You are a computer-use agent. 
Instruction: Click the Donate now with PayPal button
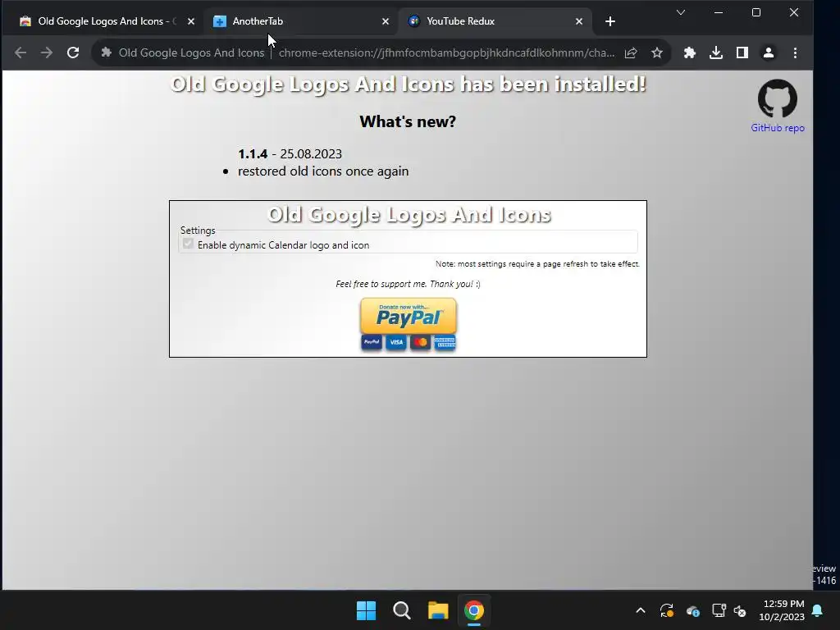click(409, 316)
